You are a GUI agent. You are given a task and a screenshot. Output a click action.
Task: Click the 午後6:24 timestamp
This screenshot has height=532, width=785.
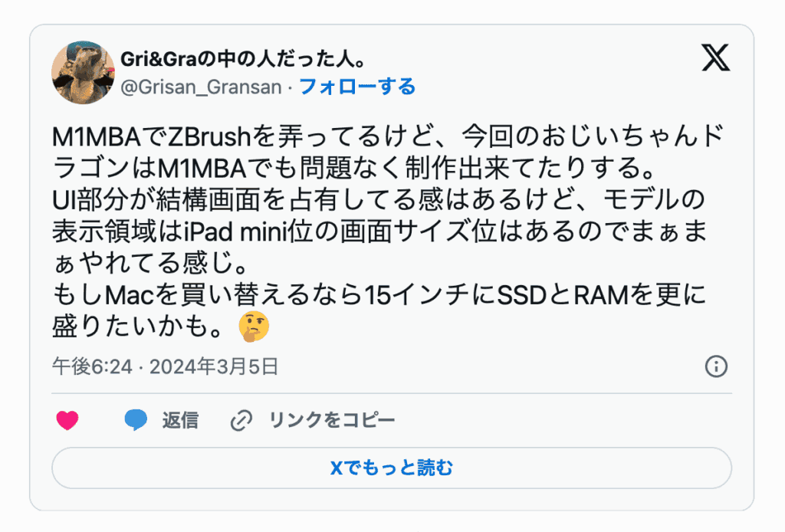click(92, 367)
